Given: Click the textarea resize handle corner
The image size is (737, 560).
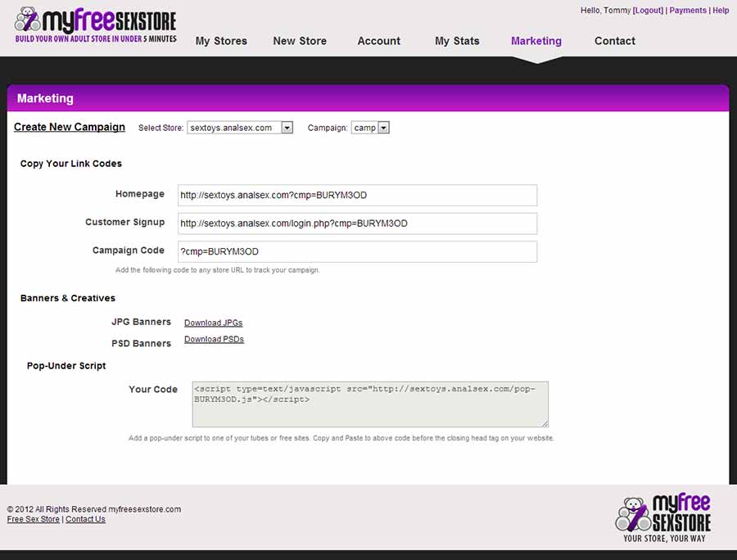Looking at the screenshot, I should (x=545, y=424).
